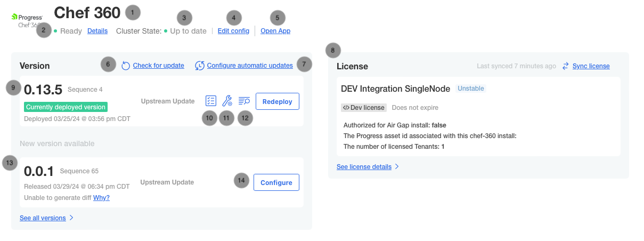Click the Unstable channel badge
Image resolution: width=644 pixels, height=241 pixels.
coord(471,89)
